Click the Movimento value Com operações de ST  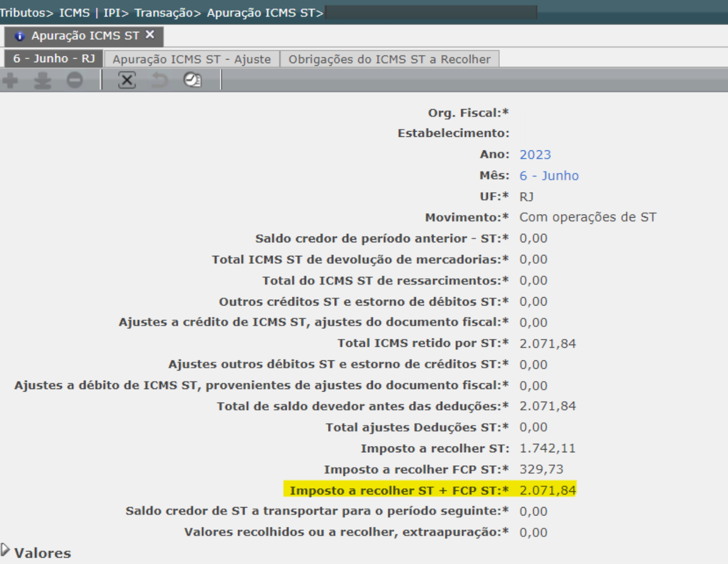(x=588, y=217)
